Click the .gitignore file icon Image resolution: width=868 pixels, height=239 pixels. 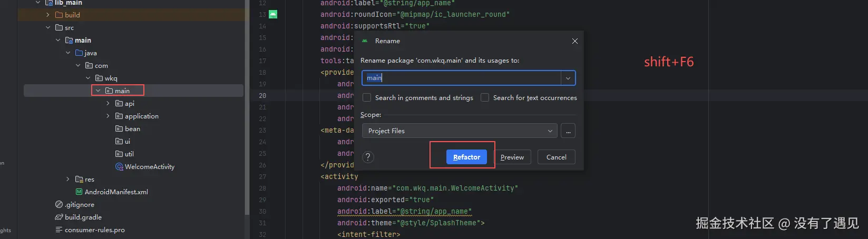pos(59,205)
